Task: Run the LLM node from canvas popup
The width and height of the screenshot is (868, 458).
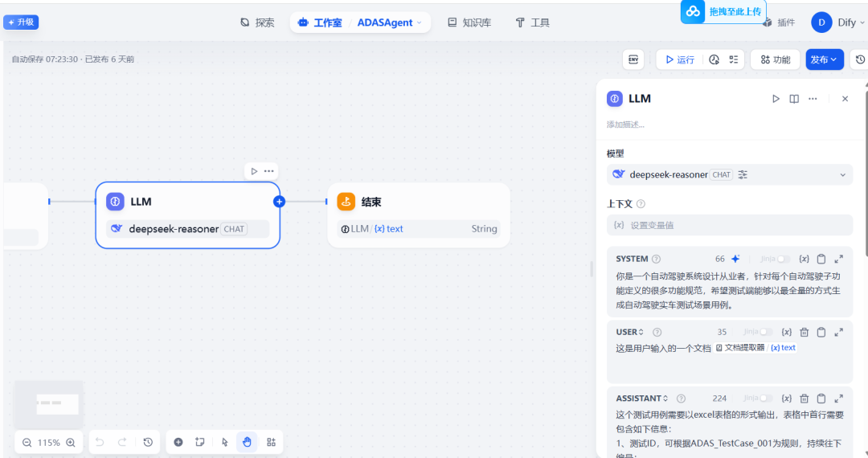Action: click(x=254, y=171)
